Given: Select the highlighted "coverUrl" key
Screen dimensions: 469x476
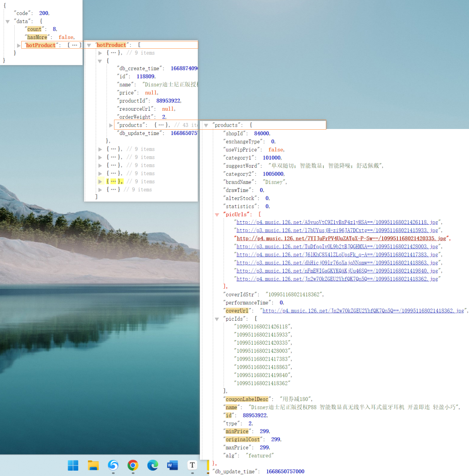Looking at the screenshot, I should click(x=237, y=311).
